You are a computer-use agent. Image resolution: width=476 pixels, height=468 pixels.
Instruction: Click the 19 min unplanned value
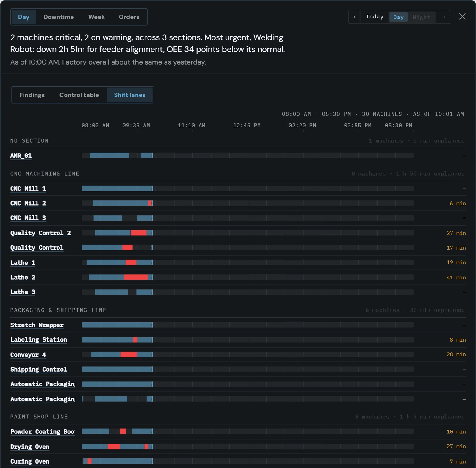(456, 262)
